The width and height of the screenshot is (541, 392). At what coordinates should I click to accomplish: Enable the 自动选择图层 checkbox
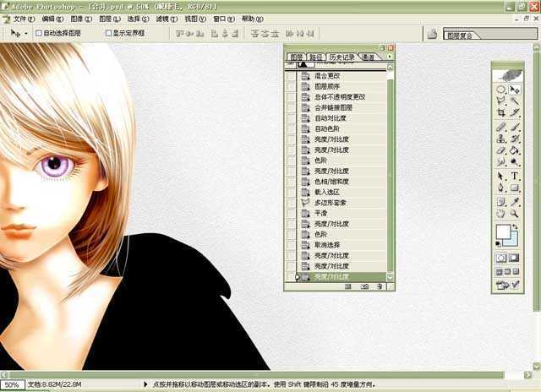[x=39, y=33]
